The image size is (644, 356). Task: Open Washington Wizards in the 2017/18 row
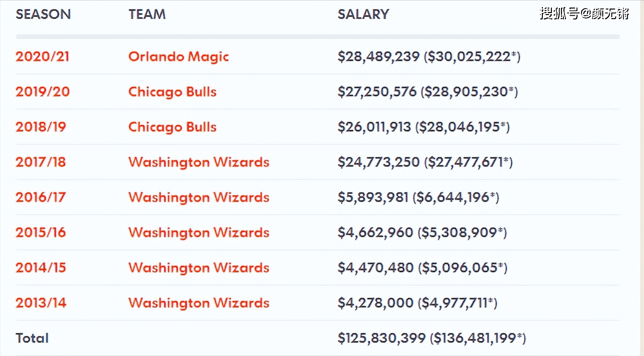coord(199,162)
